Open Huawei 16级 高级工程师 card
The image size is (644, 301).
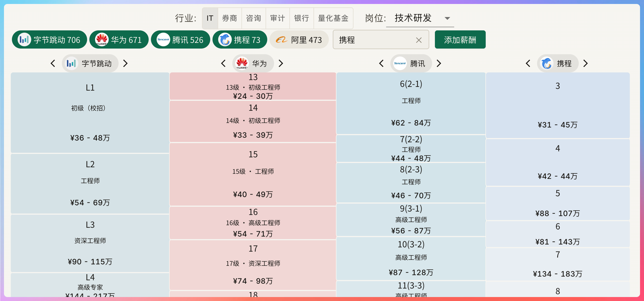click(x=253, y=223)
